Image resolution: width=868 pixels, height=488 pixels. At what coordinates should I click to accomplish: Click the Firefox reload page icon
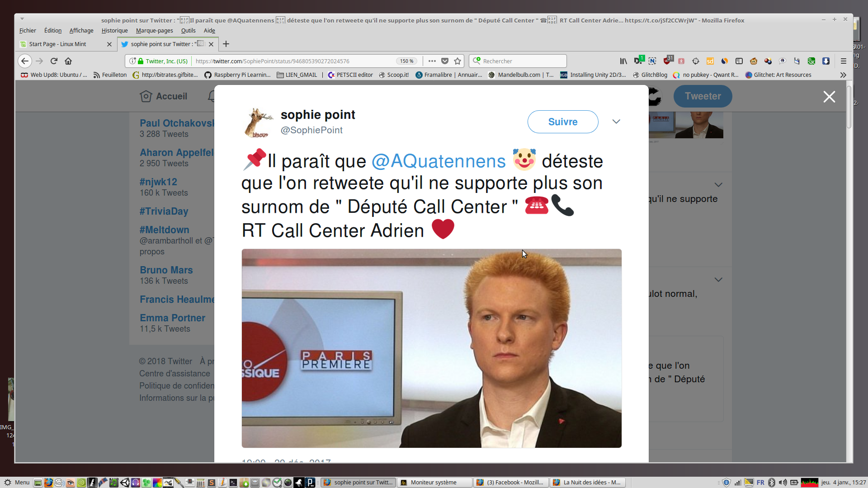point(54,61)
